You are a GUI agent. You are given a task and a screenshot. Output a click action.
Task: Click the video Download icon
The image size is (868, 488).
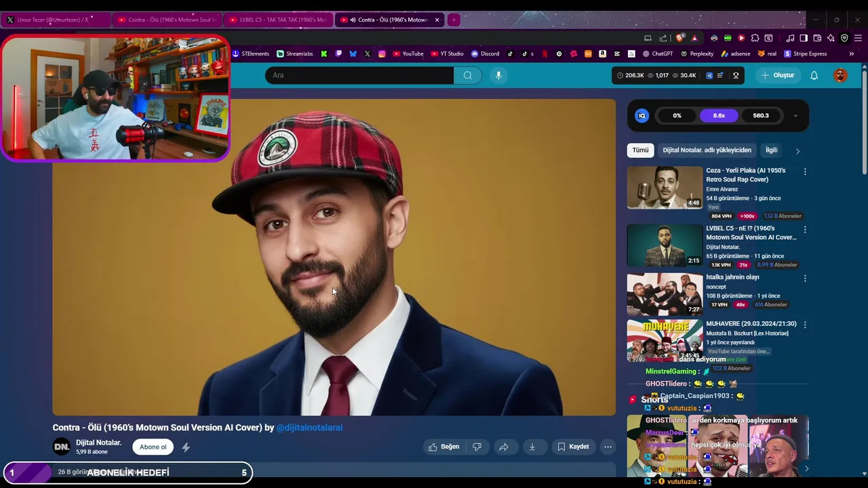pos(532,447)
